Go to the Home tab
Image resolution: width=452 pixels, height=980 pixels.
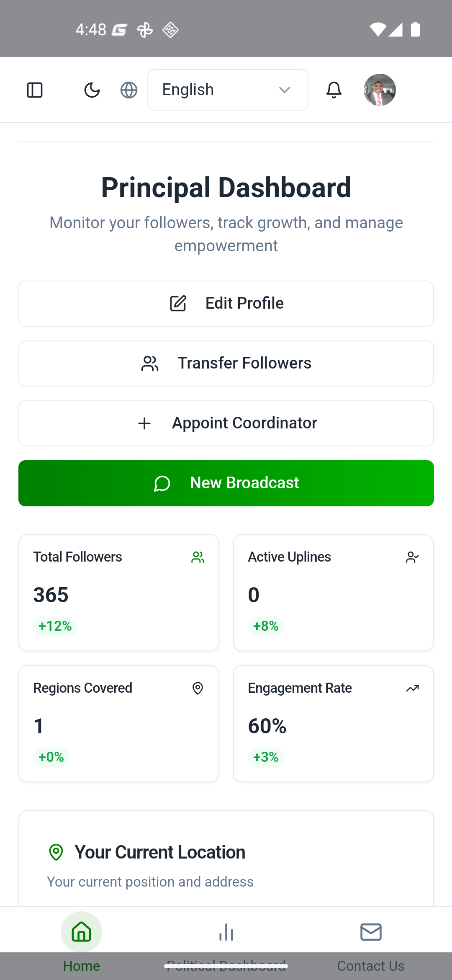pos(82,938)
